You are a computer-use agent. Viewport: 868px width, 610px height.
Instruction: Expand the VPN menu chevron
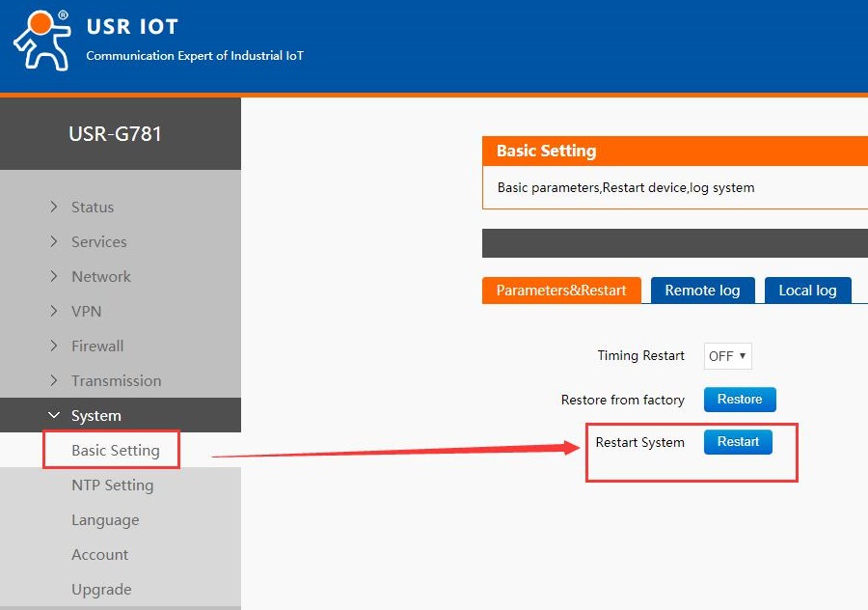(x=54, y=311)
